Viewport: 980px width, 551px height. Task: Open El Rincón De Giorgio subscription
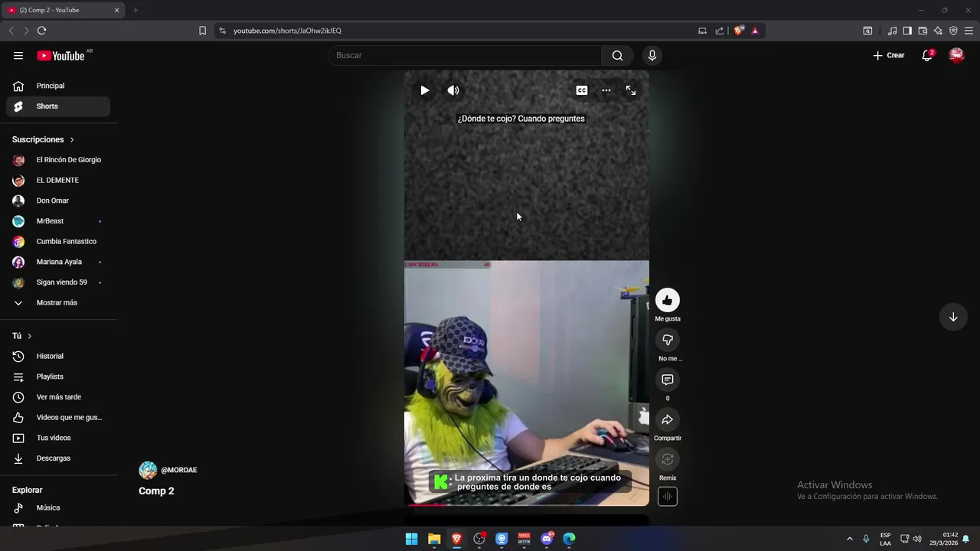point(58,160)
